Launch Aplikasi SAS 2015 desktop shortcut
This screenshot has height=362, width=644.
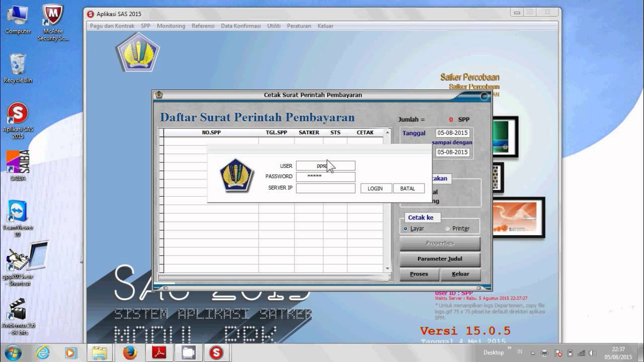tap(18, 121)
